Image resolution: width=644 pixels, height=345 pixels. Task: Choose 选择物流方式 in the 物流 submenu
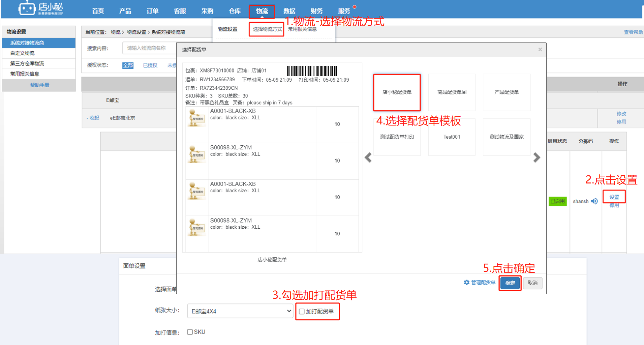(267, 29)
